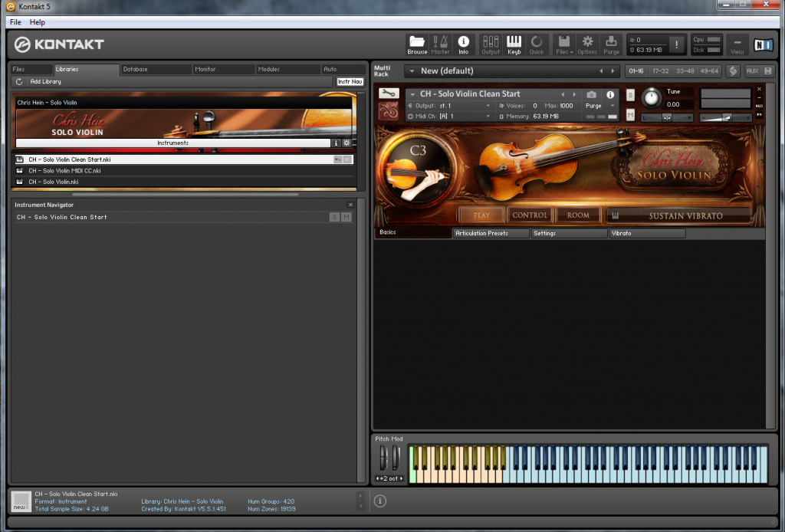
Task: Expand the New (default) multi menu
Action: [x=412, y=71]
